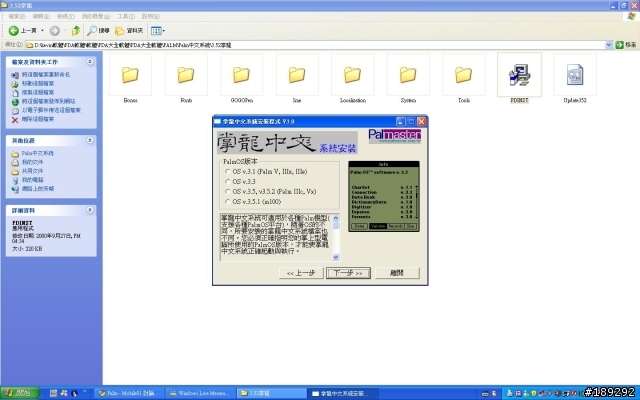Image resolution: width=640 pixels, height=400 pixels.
Task: Open My Network Places in Other Places
Action: click(x=38, y=189)
